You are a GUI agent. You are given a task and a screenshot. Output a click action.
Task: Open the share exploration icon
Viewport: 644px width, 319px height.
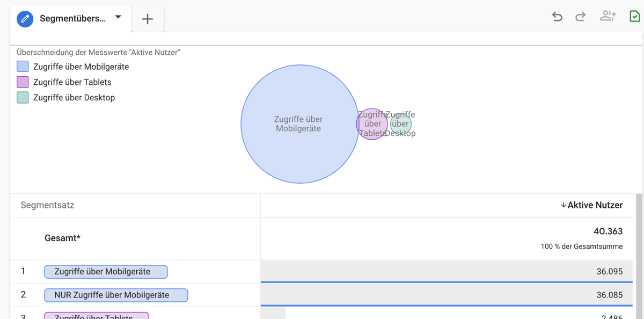coord(608,17)
